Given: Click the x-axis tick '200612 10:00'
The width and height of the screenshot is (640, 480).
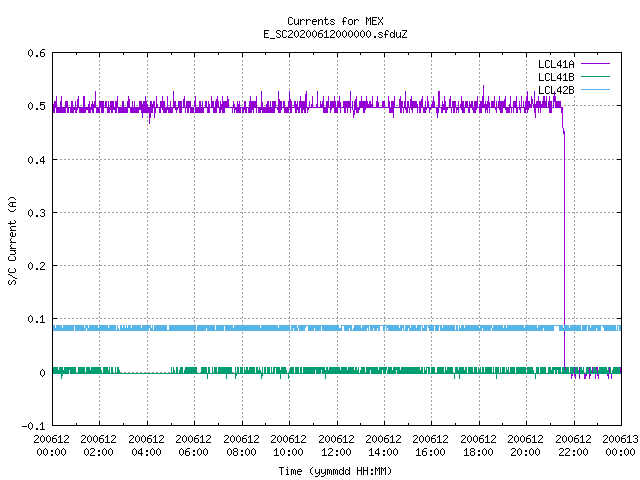Looking at the screenshot, I should (x=289, y=446).
